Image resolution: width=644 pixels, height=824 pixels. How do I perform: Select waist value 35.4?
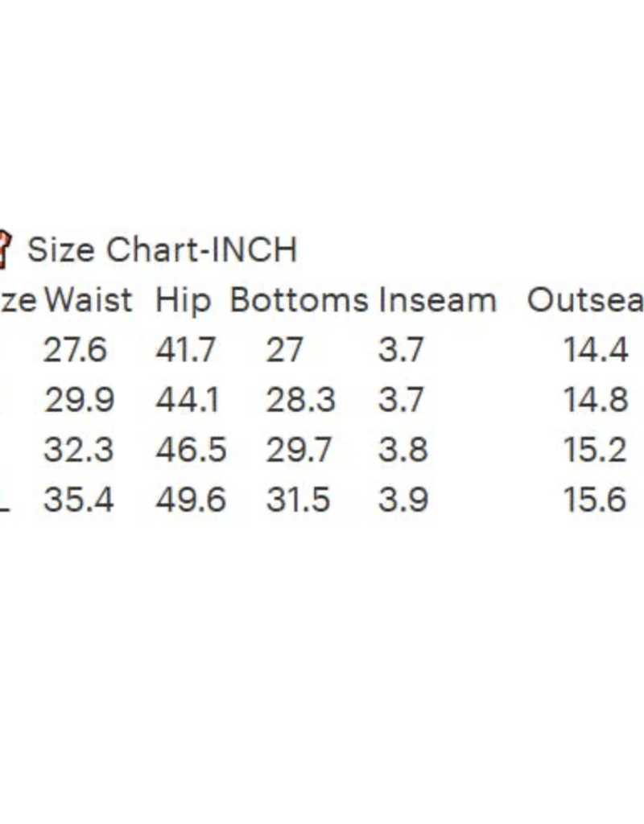[x=79, y=499]
